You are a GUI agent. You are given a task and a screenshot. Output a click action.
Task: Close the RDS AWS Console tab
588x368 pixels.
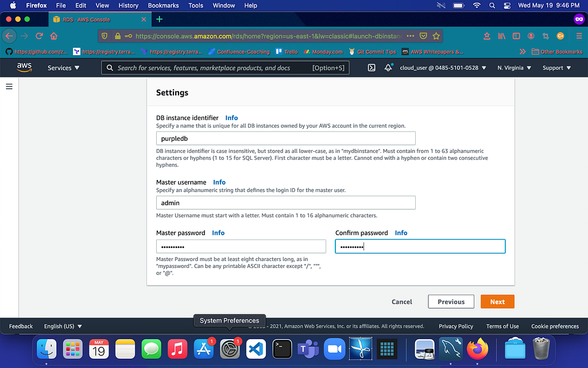tap(144, 19)
